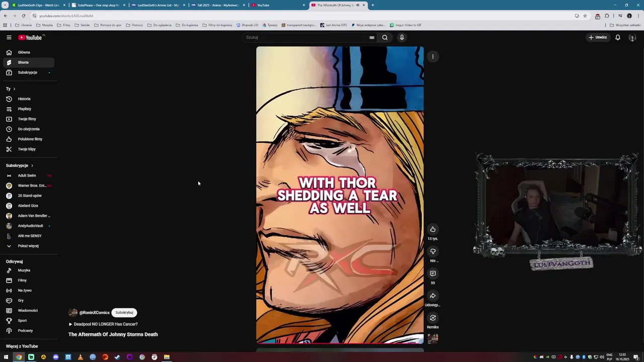Open the comments showing 55

(x=433, y=274)
